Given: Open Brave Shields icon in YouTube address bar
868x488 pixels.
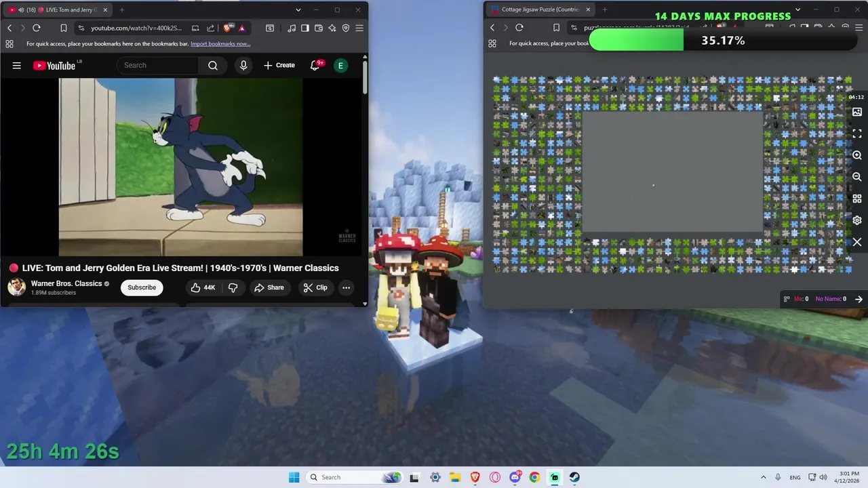Looking at the screenshot, I should tap(227, 28).
